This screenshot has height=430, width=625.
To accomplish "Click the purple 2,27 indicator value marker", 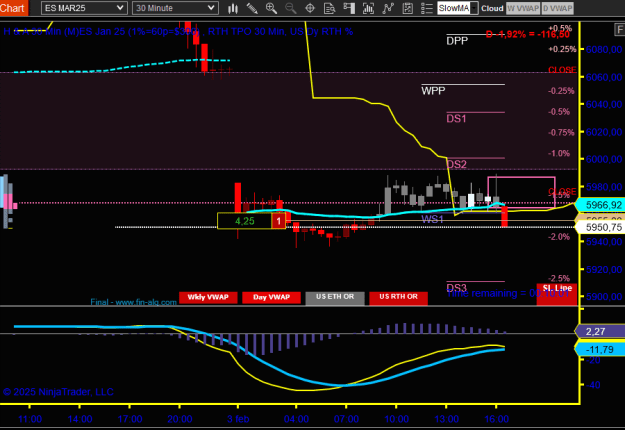I will (600, 331).
